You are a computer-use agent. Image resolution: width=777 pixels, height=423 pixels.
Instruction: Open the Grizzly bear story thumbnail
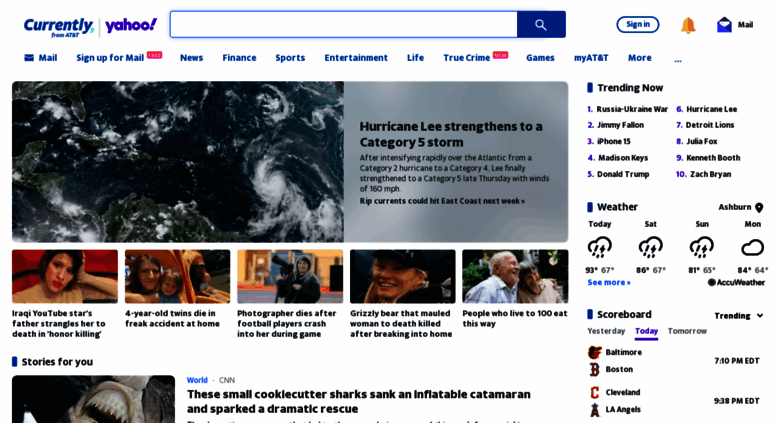coord(402,276)
